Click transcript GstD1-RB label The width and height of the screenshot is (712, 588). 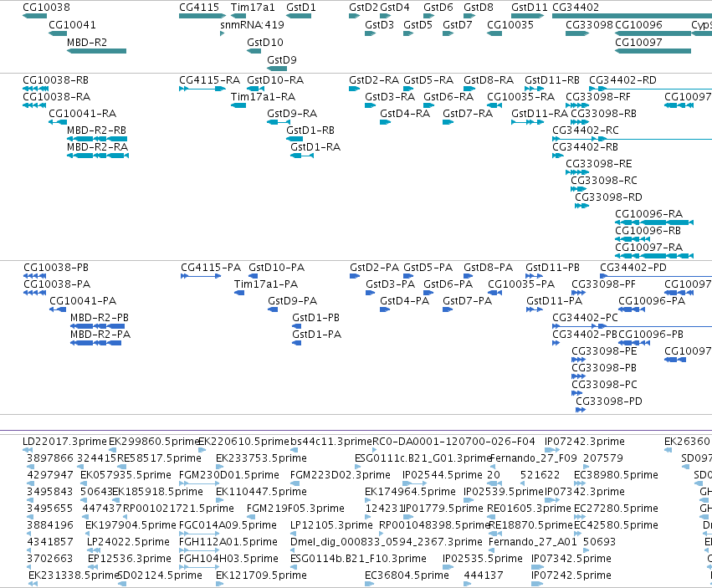310,130
